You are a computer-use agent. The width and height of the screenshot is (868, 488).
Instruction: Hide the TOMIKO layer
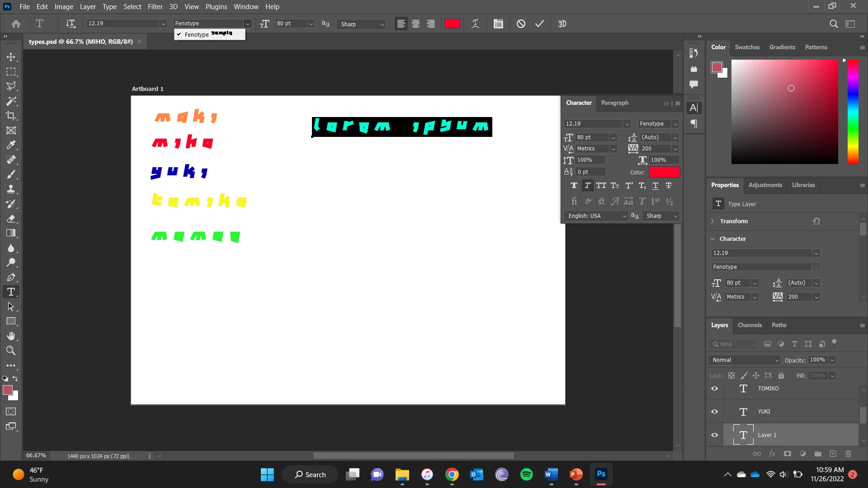pos(714,389)
